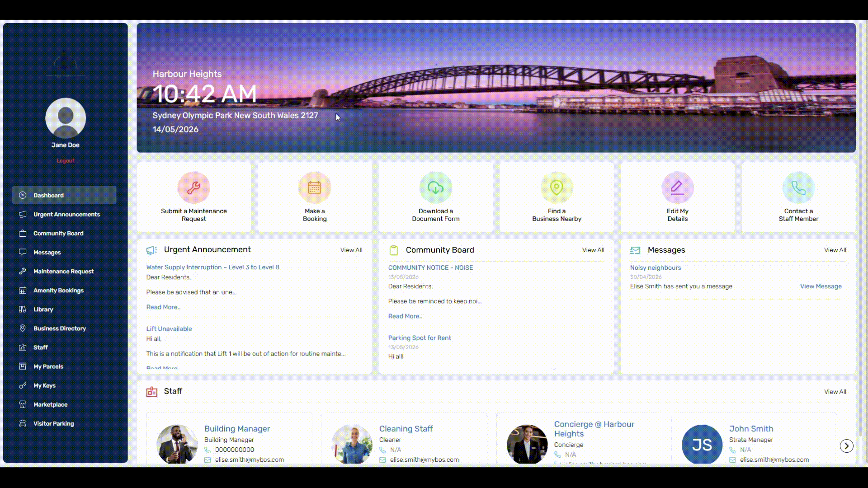Screen dimensions: 868x488
Task: View All staff members
Action: 835,392
